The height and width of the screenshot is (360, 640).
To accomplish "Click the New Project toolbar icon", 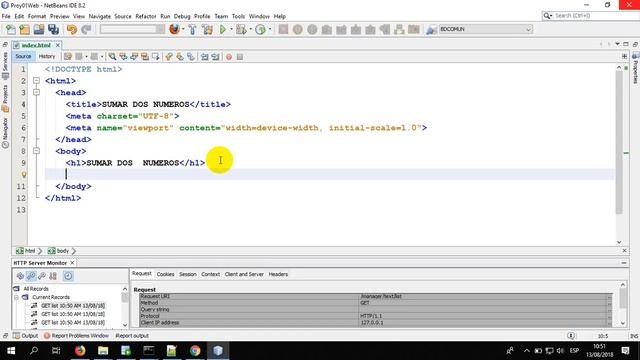I will 24,29.
